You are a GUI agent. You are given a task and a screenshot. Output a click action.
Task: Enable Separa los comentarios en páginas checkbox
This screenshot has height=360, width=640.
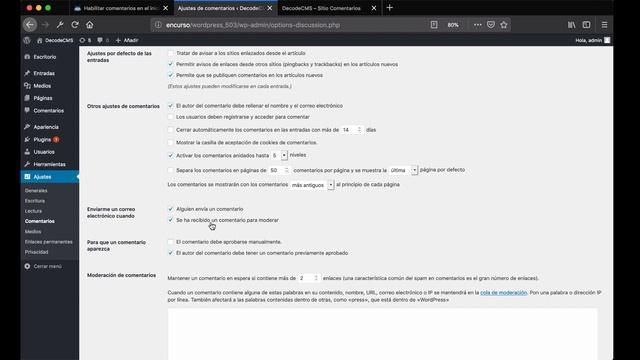[171, 170]
